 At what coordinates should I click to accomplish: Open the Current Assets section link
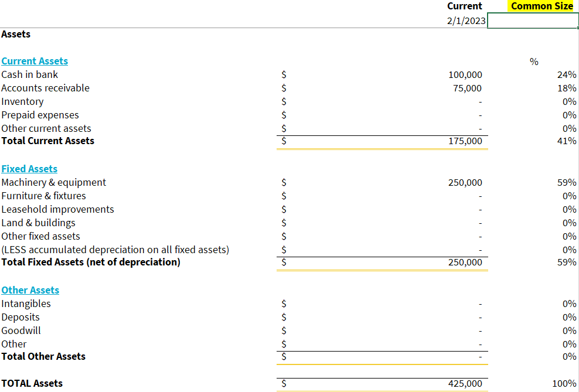click(34, 60)
